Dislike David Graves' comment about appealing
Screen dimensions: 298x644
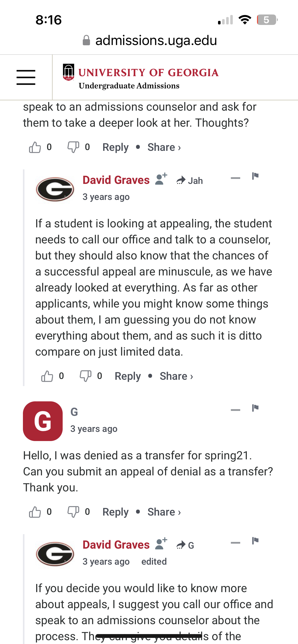tap(85, 376)
